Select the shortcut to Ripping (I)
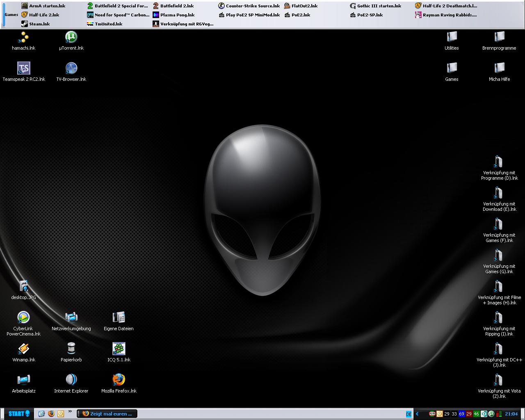Screen dimensions: 525x420 point(499,324)
